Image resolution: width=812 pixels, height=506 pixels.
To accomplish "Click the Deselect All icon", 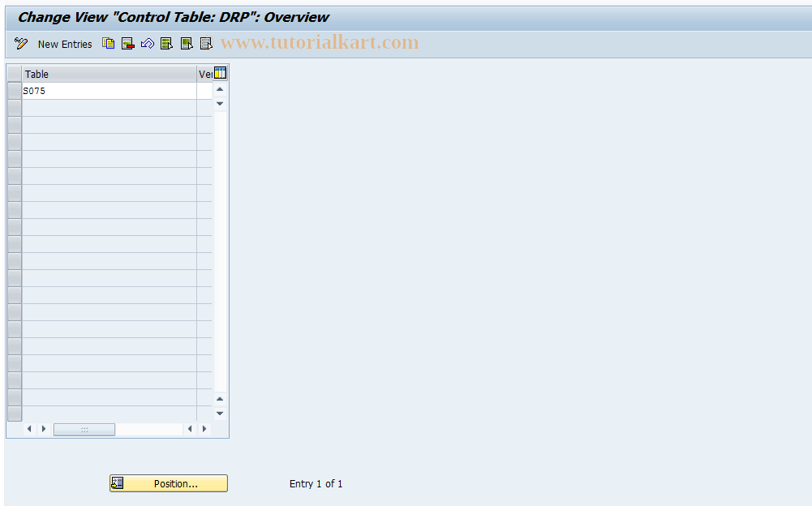I will tap(206, 44).
